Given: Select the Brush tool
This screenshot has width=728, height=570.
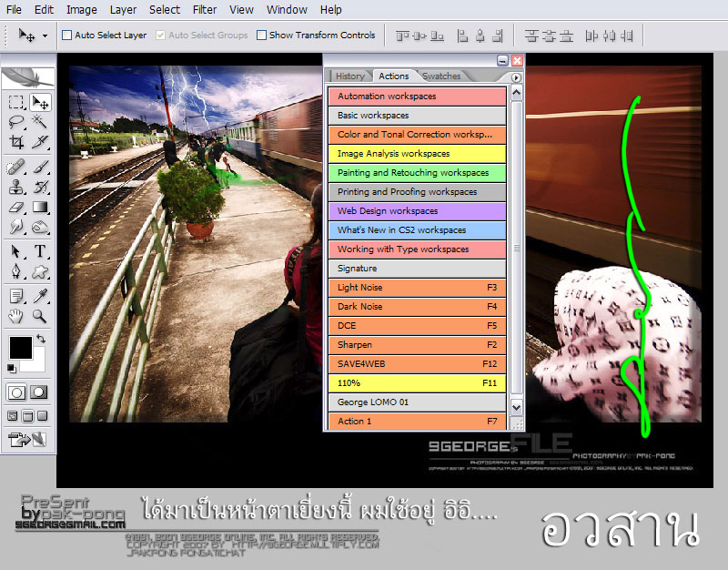Looking at the screenshot, I should click(40, 167).
